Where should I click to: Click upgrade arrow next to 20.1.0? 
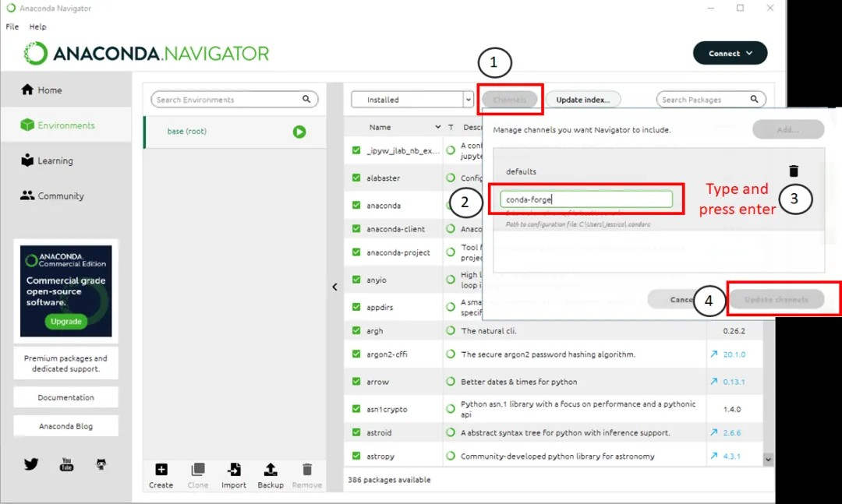click(x=713, y=354)
